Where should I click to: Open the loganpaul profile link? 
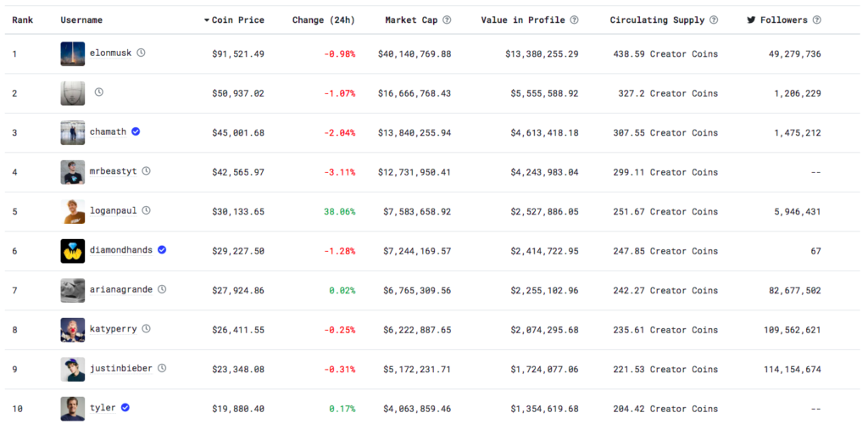coord(114,210)
